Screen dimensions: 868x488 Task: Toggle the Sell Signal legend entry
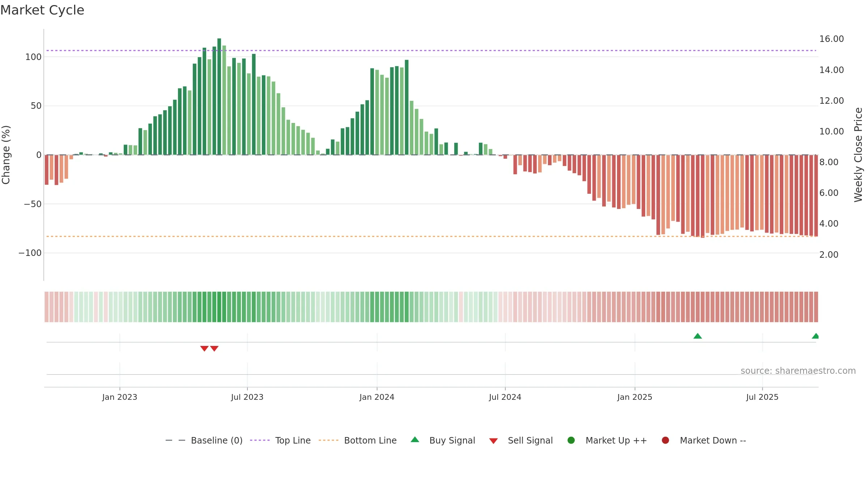pos(521,440)
